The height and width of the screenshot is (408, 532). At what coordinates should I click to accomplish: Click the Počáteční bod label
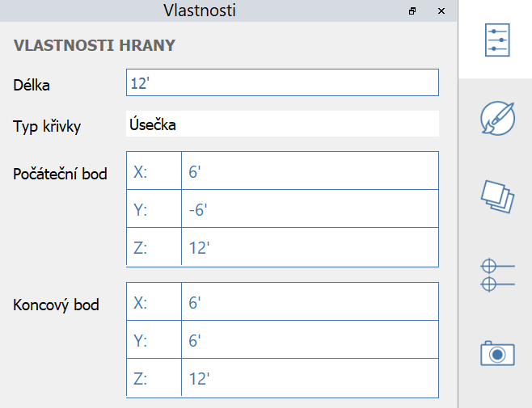[x=61, y=174]
